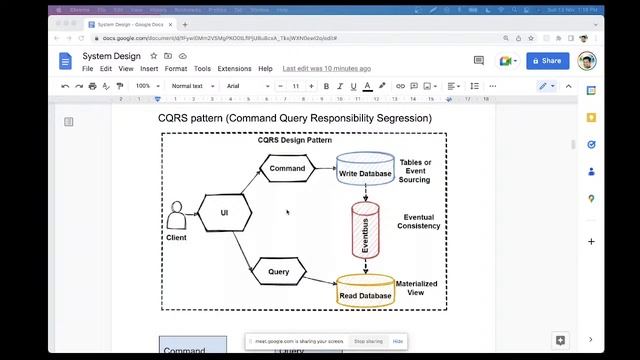The image size is (640, 360).
Task: Click the Redo icon in toolbar
Action: coord(79,86)
